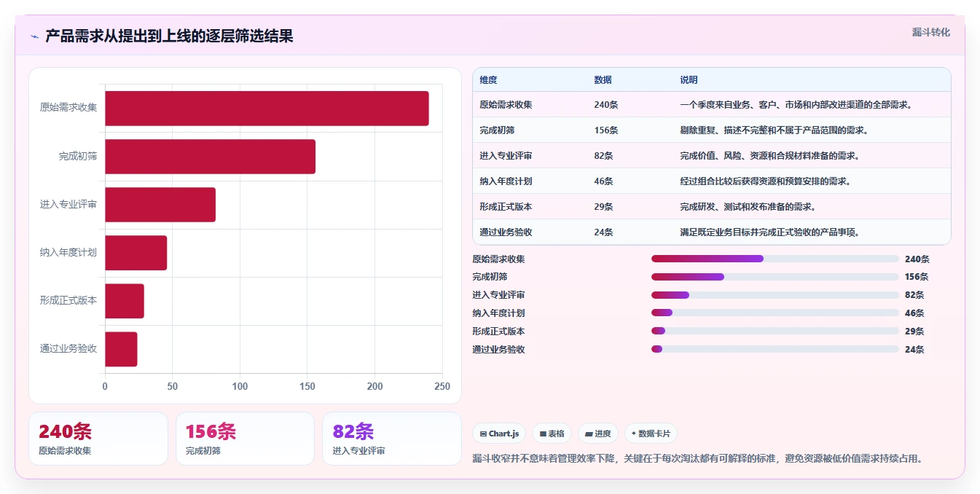Click the 漏斗转化 label in the header

coord(931,32)
